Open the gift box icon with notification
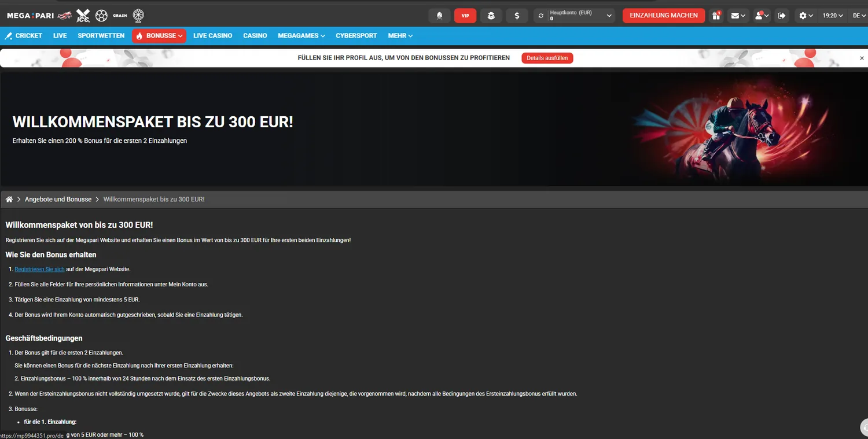Screen dimensions: 868x439 tap(716, 16)
